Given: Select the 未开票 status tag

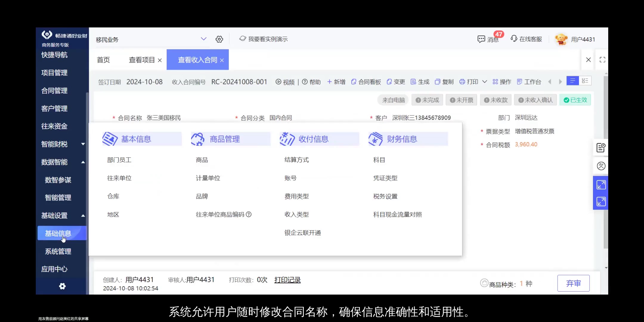Looking at the screenshot, I should (461, 100).
